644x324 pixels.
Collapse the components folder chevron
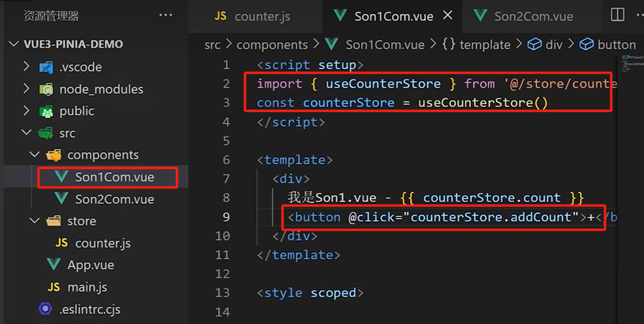pos(35,155)
